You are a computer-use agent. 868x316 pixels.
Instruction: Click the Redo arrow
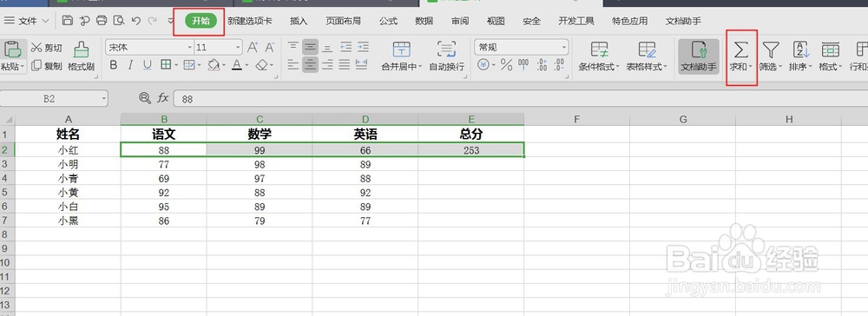coord(153,21)
